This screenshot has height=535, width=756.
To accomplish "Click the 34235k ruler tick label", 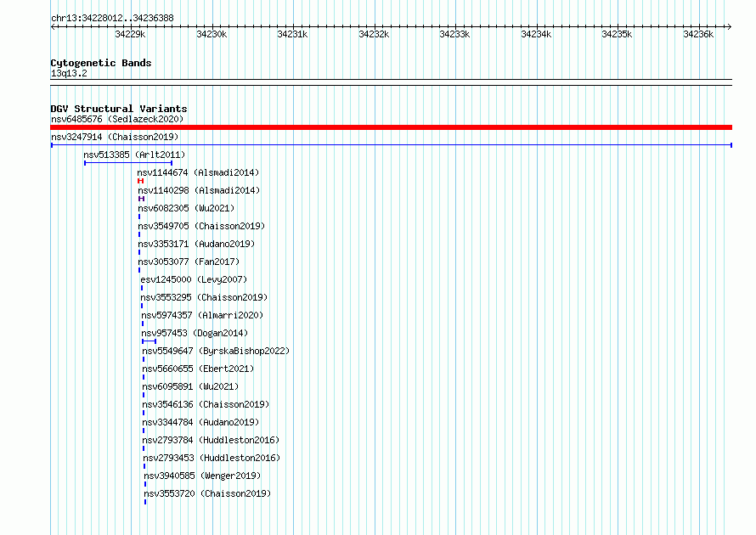I will (617, 34).
